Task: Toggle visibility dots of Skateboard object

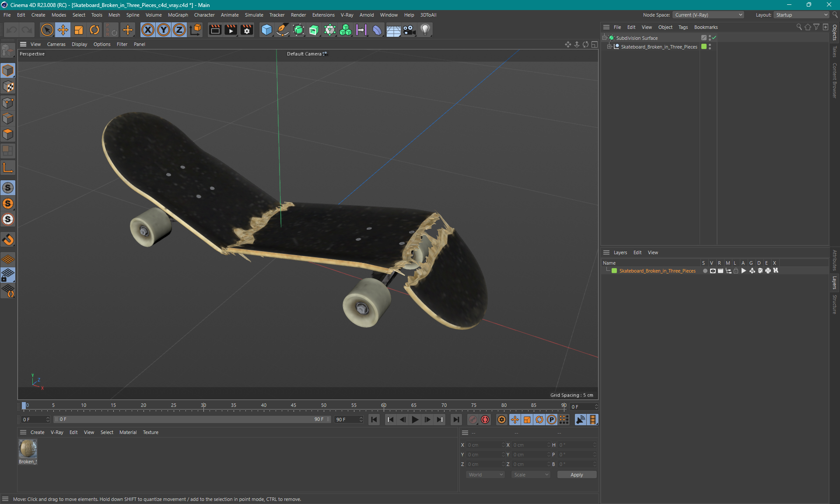Action: (x=710, y=46)
